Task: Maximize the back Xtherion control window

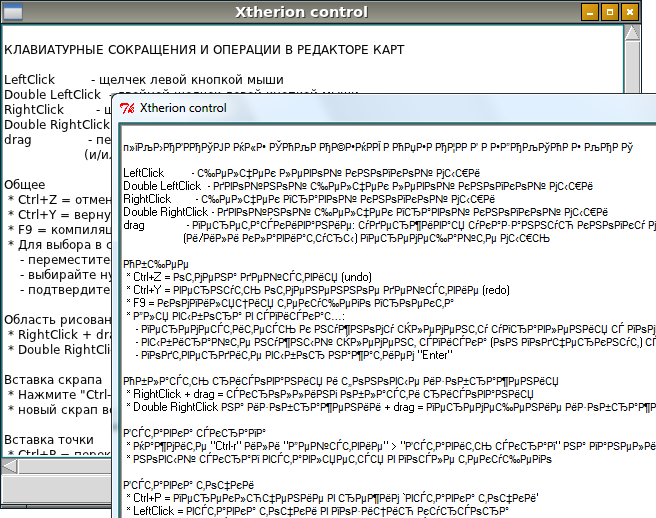Action: [x=610, y=12]
